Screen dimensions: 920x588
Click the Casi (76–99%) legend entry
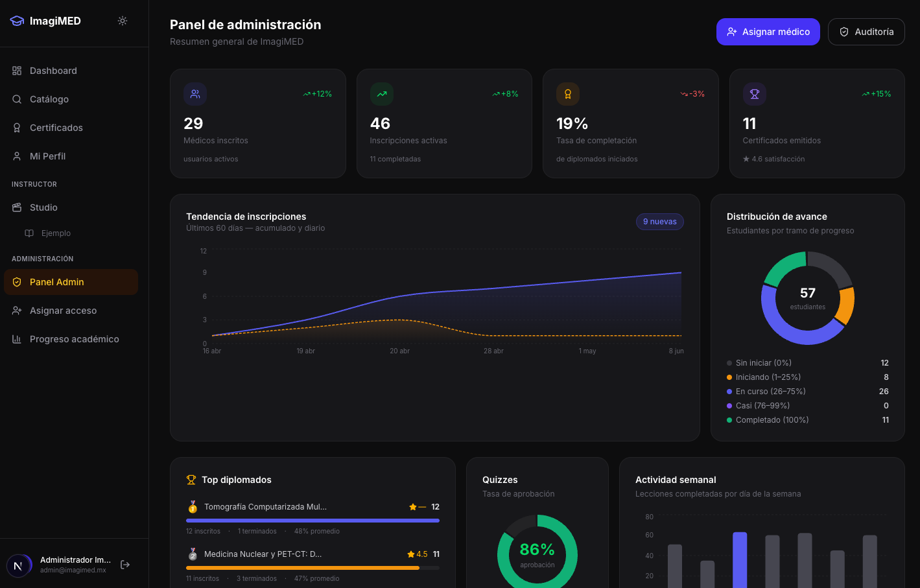coord(808,406)
